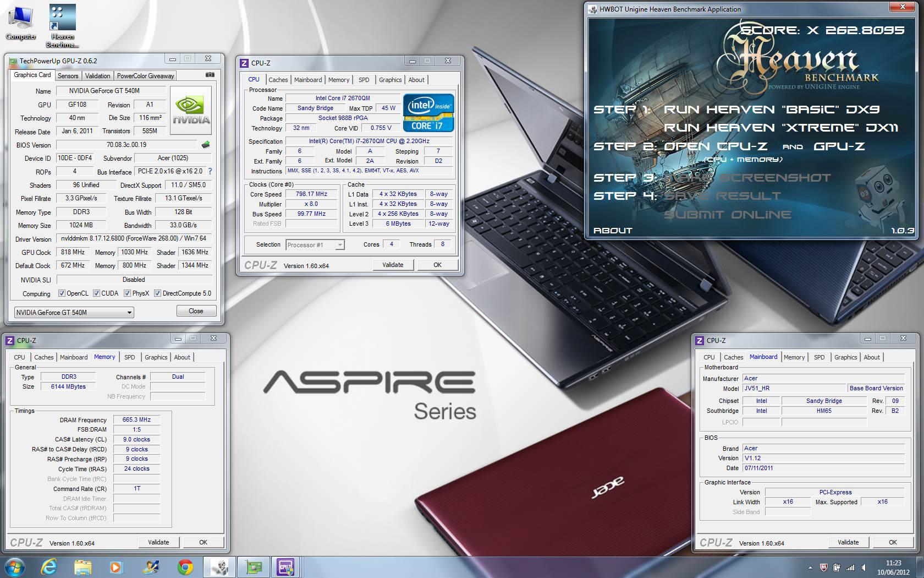Click the volume speaker tray icon

(864, 568)
